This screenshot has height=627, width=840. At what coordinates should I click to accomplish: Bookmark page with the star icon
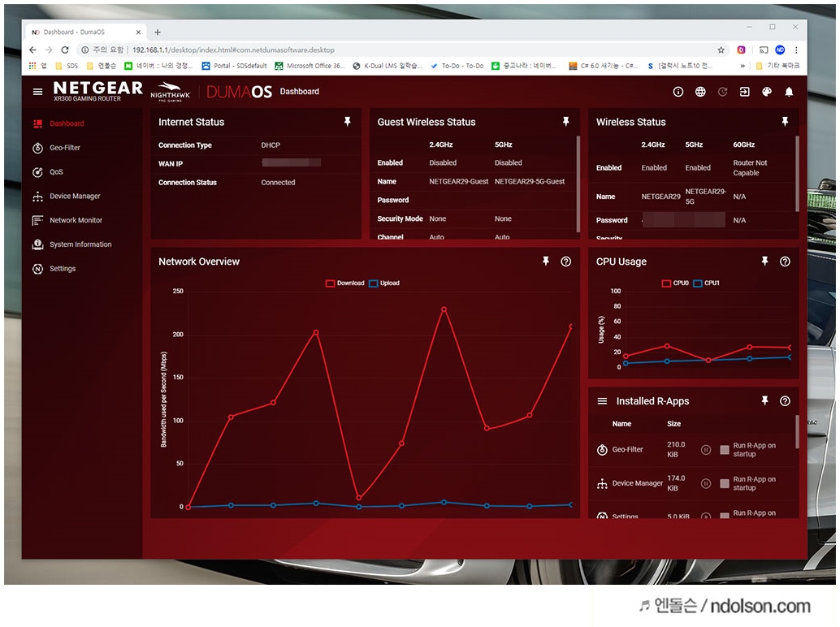721,50
